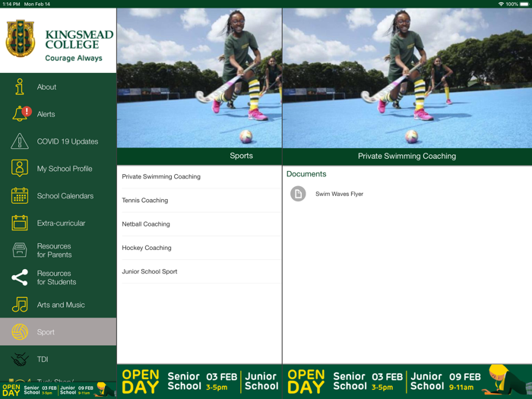Viewport: 532px width, 399px height.
Task: Tap the School Calendars calendar icon
Action: (20, 196)
